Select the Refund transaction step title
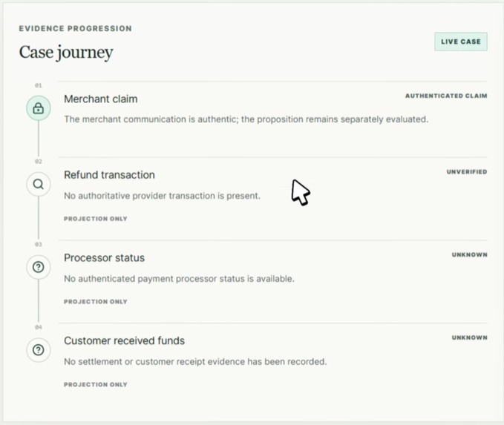This screenshot has width=504, height=425. pyautogui.click(x=109, y=175)
